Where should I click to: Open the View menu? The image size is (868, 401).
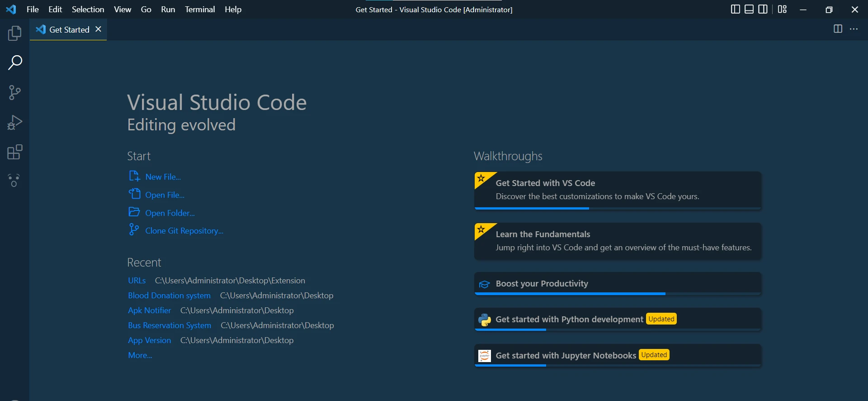[123, 10]
